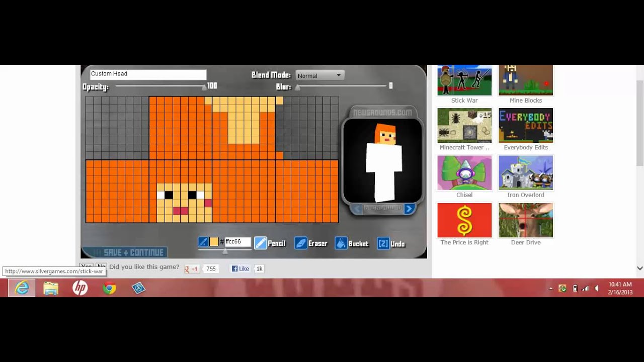Open The Price is Right thumbnail
This screenshot has width=644, height=362.
464,220
